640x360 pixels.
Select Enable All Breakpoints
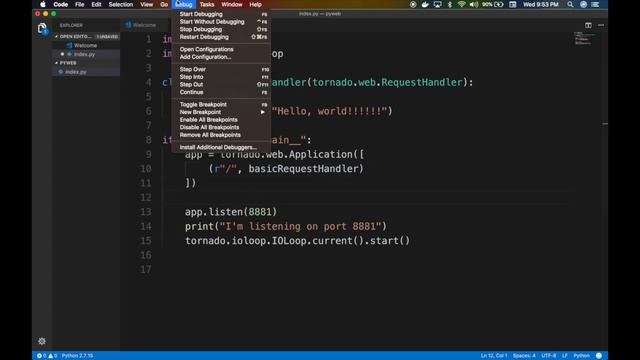pyautogui.click(x=221, y=120)
